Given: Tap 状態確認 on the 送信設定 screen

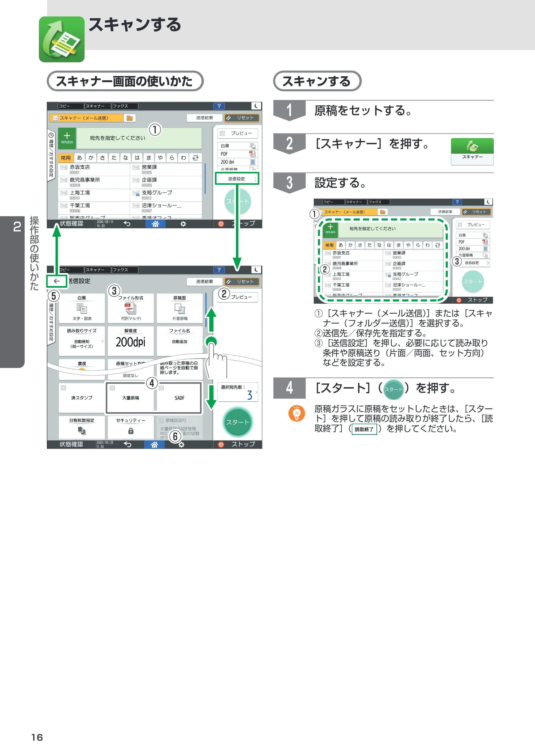Looking at the screenshot, I should pos(71,444).
